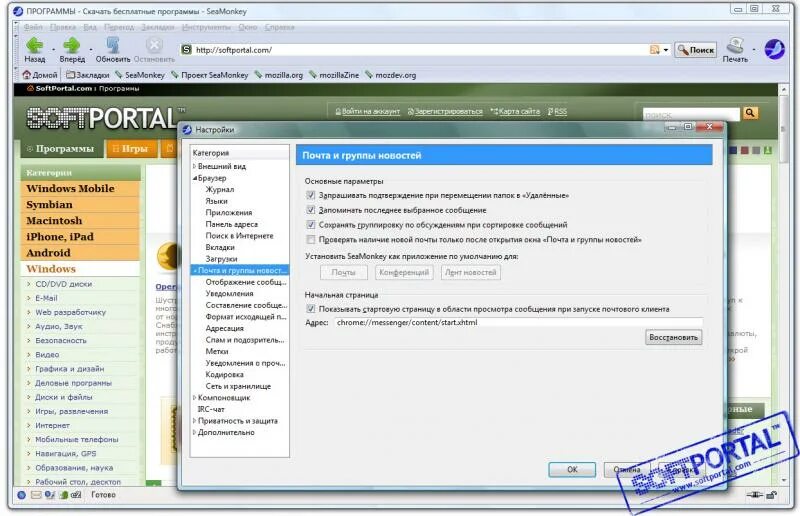Image resolution: width=800 pixels, height=516 pixels.
Task: Open the Справка menu
Action: (x=279, y=27)
